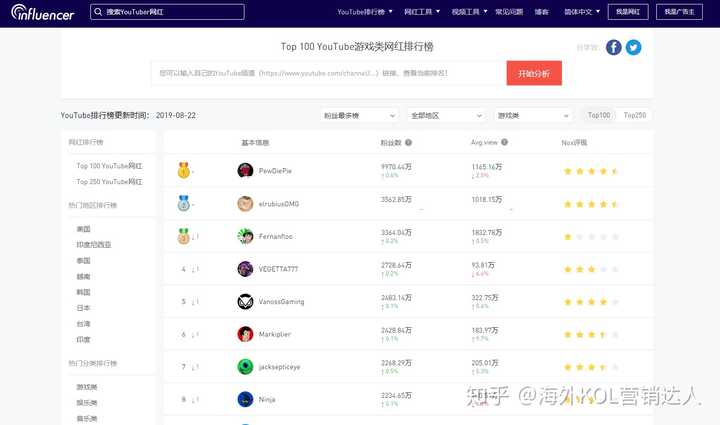
Task: Switch to Top100 tab
Action: pos(599,115)
